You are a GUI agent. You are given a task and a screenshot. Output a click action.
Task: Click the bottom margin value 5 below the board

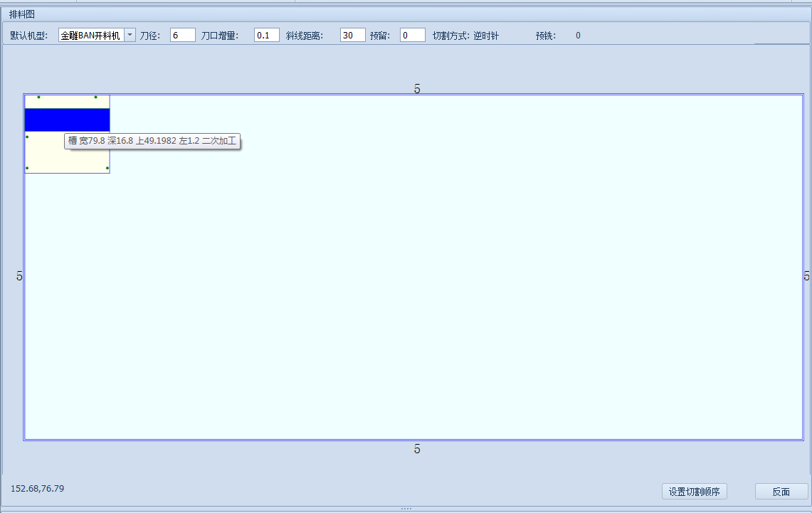click(x=417, y=450)
